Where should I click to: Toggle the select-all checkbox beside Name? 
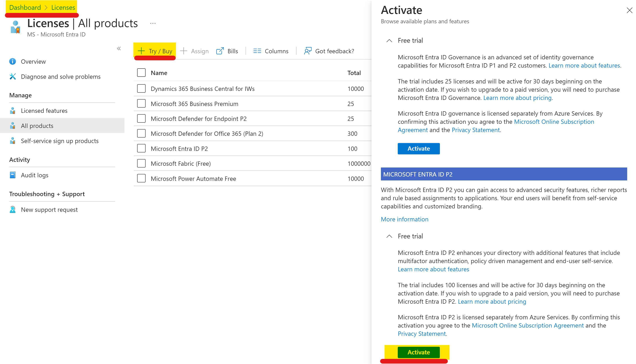point(141,73)
